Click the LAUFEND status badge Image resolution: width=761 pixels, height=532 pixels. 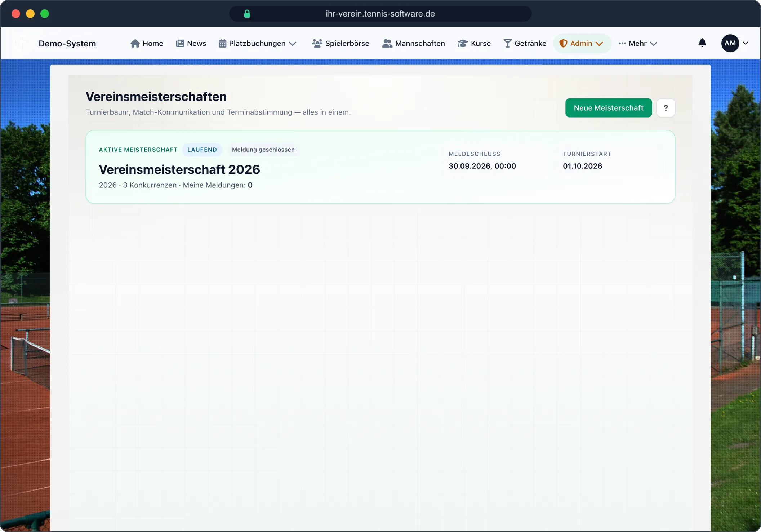coord(202,150)
